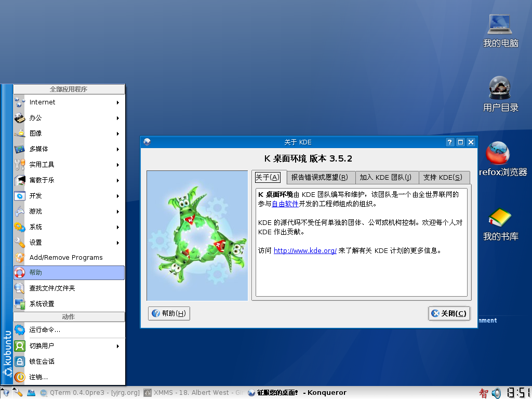The height and width of the screenshot is (399, 532).
Task: Open the Firefox浏览器 desktop icon
Action: click(502, 159)
